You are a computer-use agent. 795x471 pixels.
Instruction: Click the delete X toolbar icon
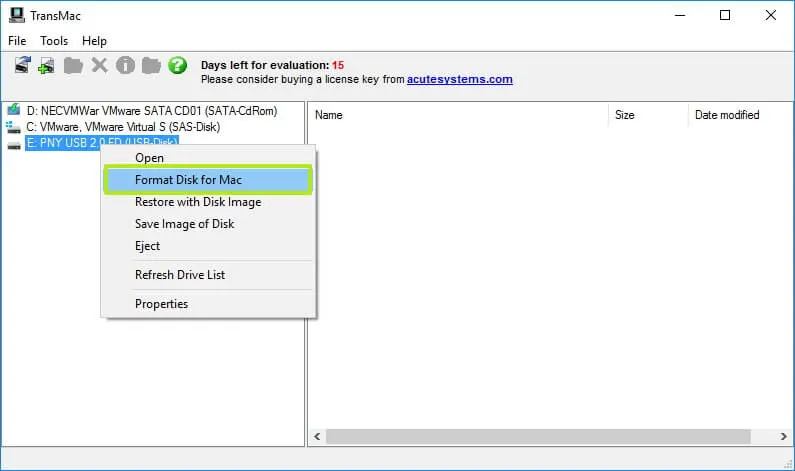click(x=99, y=65)
